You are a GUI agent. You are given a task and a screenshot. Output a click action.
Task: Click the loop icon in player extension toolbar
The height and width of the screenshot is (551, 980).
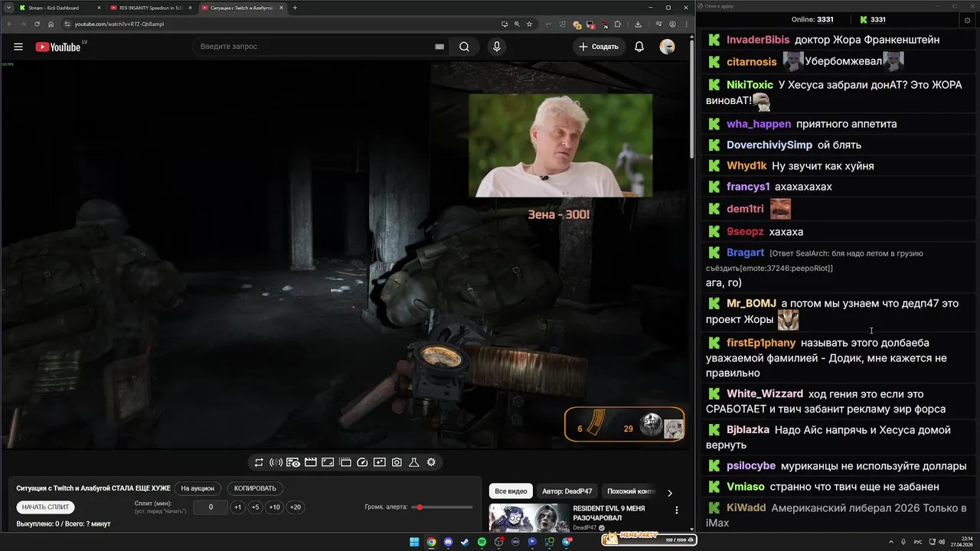pyautogui.click(x=259, y=462)
